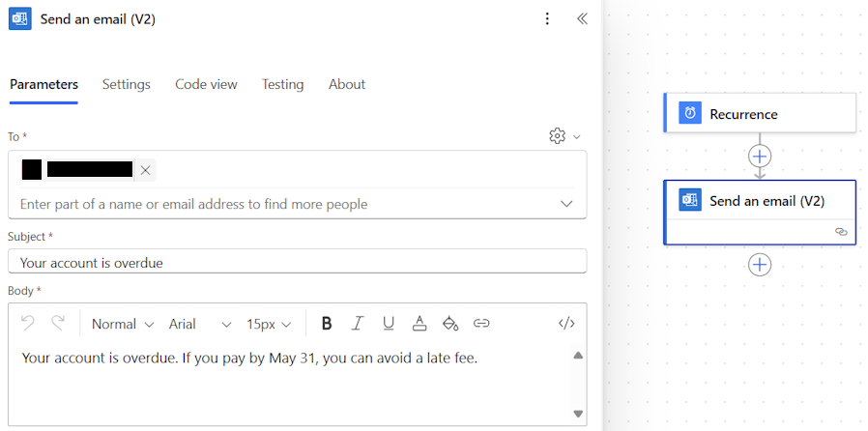Undo the last body edit
Viewport: 868px width, 431px height.
coord(28,323)
